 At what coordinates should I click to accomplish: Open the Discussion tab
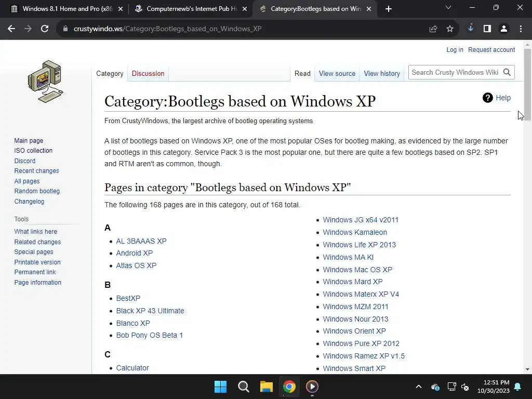148,73
